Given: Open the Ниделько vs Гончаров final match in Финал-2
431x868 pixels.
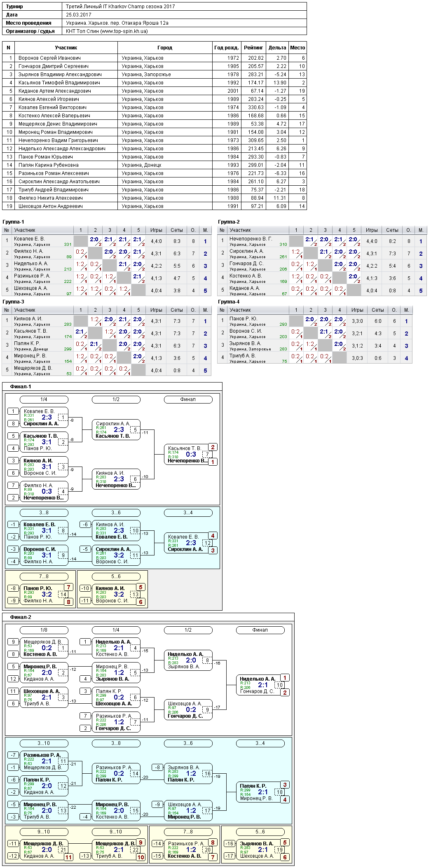Looking at the screenshot, I should 260,685.
